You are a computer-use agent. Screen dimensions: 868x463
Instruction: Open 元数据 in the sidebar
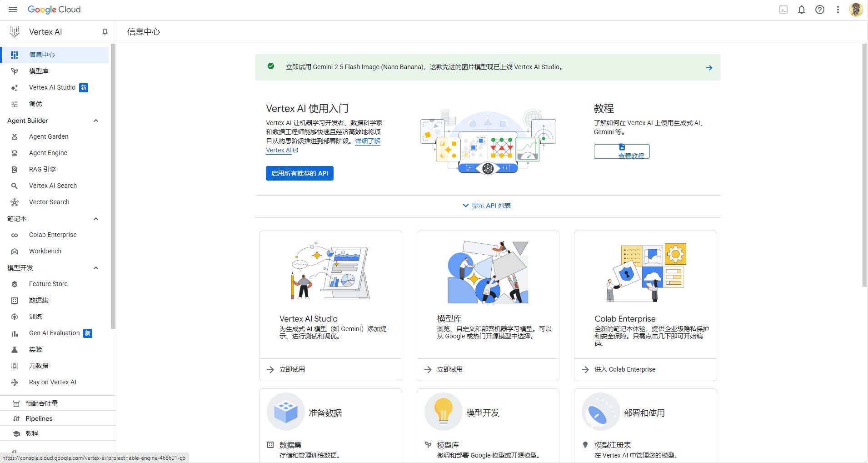55,366
